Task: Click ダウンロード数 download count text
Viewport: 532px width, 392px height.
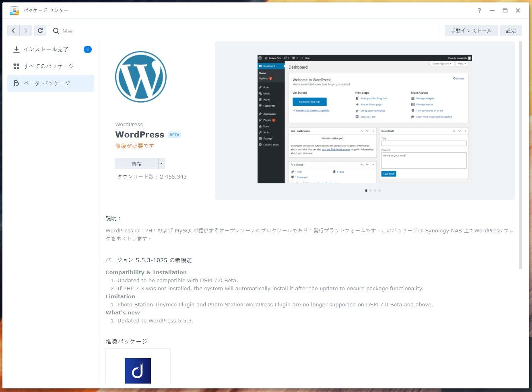Action: (x=152, y=177)
